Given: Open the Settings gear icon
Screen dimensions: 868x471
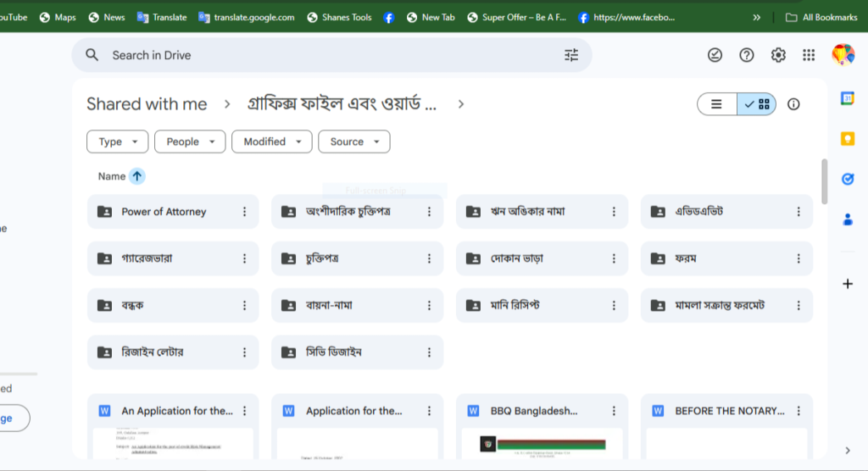Looking at the screenshot, I should point(777,55).
